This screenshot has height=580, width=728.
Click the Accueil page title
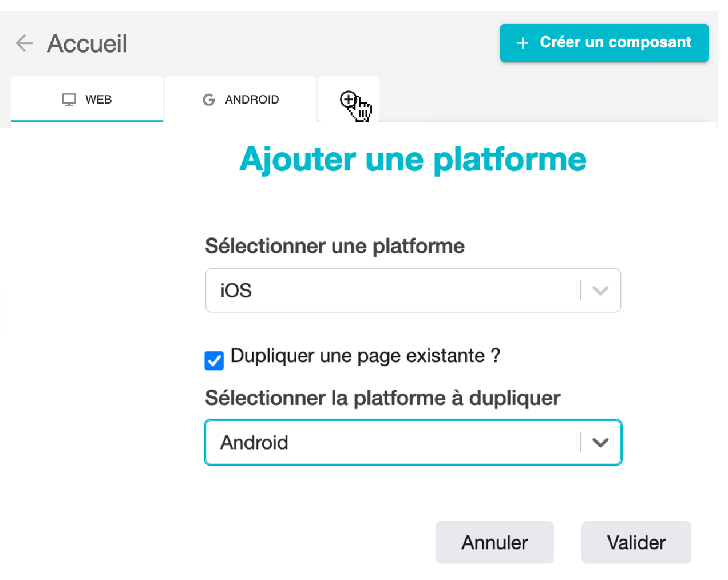87,43
